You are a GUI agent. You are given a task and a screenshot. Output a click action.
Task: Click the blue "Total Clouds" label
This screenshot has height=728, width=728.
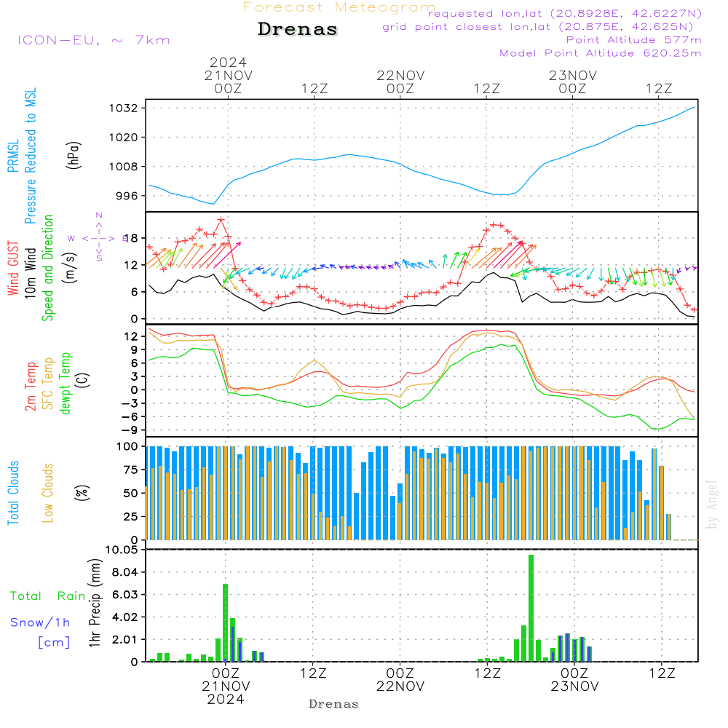[13, 493]
